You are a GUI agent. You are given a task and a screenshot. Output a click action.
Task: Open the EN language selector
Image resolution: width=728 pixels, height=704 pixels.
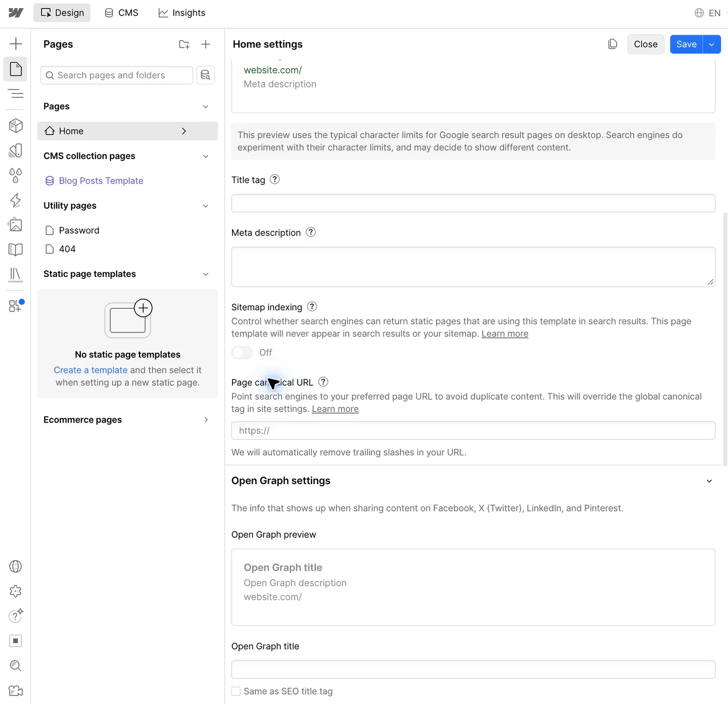[x=708, y=13]
